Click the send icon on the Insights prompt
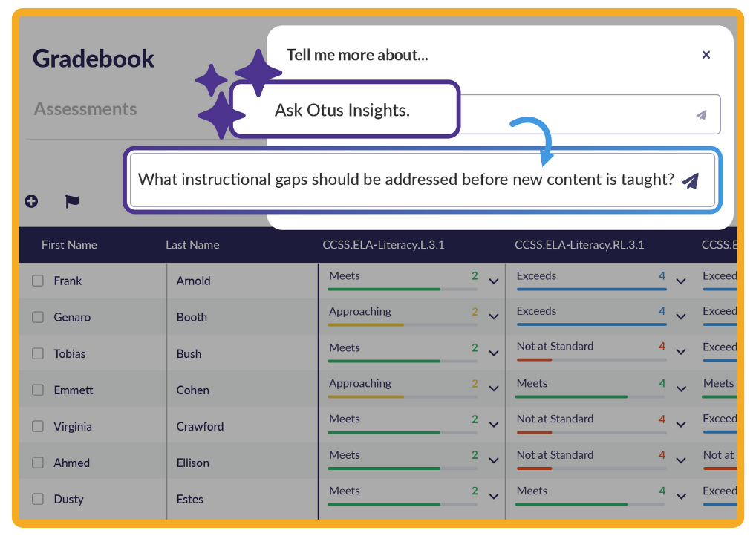756x536 pixels. click(700, 114)
